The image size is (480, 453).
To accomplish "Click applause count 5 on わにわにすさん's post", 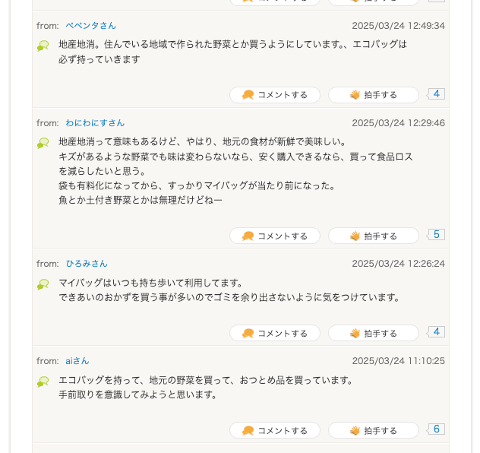I will pos(436,235).
